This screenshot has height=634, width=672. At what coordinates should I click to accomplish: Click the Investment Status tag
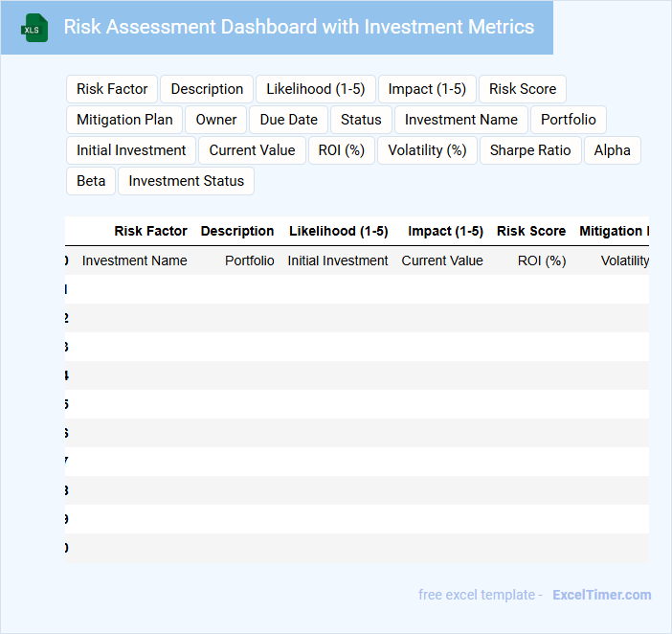186,181
